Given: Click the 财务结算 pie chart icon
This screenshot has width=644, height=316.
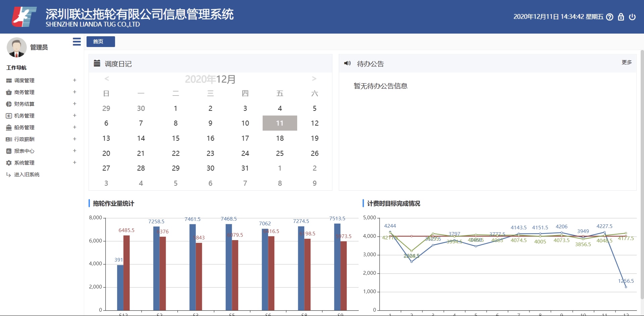Looking at the screenshot, I should tap(9, 104).
